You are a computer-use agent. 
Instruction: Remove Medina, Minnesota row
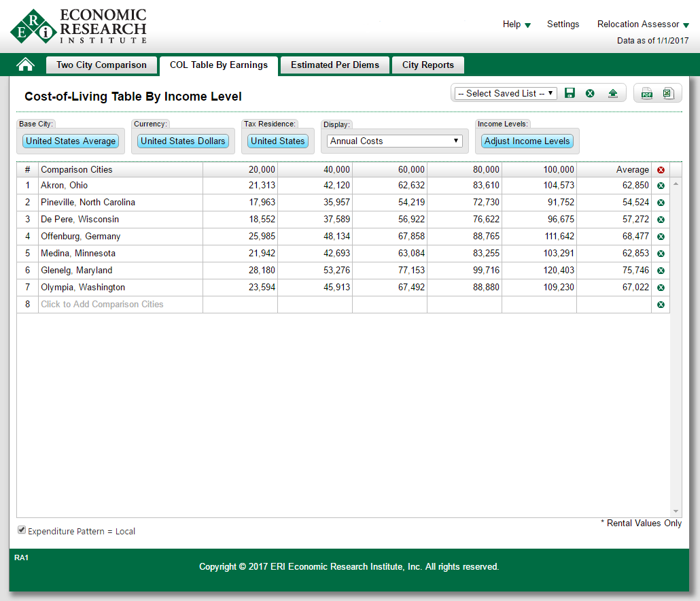[x=661, y=254]
